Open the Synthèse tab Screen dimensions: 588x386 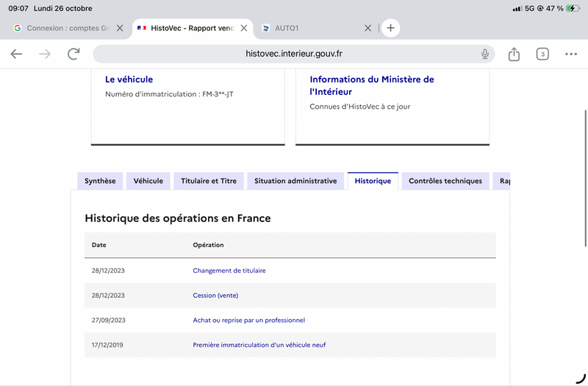pos(100,181)
